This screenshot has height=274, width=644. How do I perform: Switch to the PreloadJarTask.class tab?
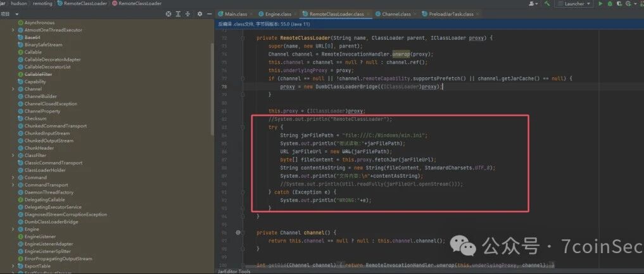(448, 14)
